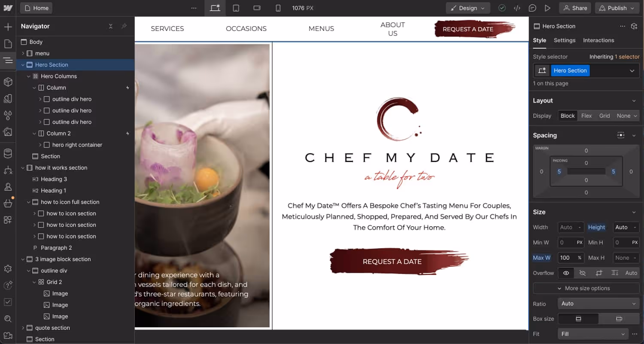Viewport: 644px width, 344px height.
Task: Click the preview play icon
Action: pyautogui.click(x=547, y=8)
